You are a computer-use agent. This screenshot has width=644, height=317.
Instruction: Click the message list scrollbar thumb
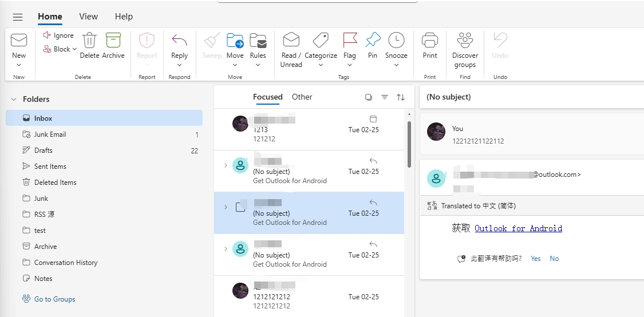(x=409, y=144)
